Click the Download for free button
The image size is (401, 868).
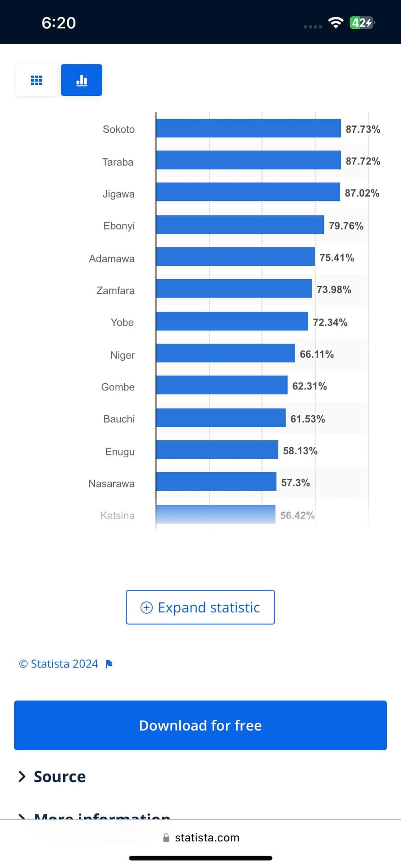pos(200,725)
